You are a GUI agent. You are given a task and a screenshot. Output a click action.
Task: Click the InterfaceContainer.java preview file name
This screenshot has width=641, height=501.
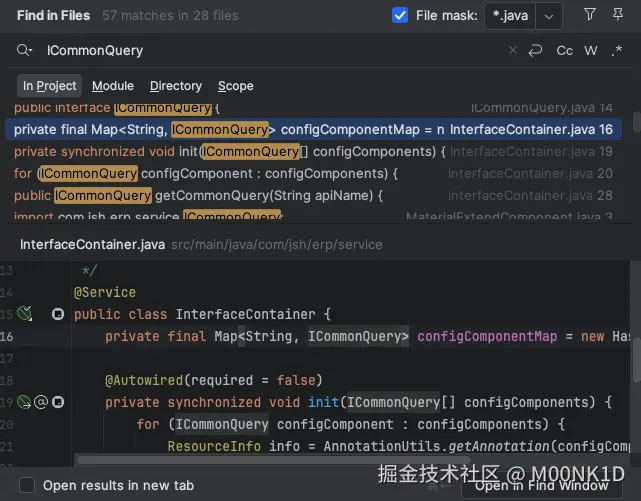pos(92,244)
